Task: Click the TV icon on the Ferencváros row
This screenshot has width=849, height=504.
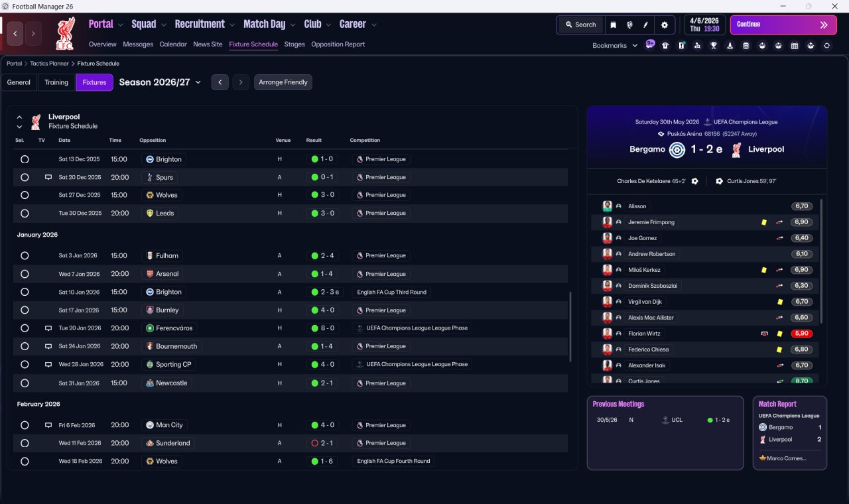Action: click(48, 328)
